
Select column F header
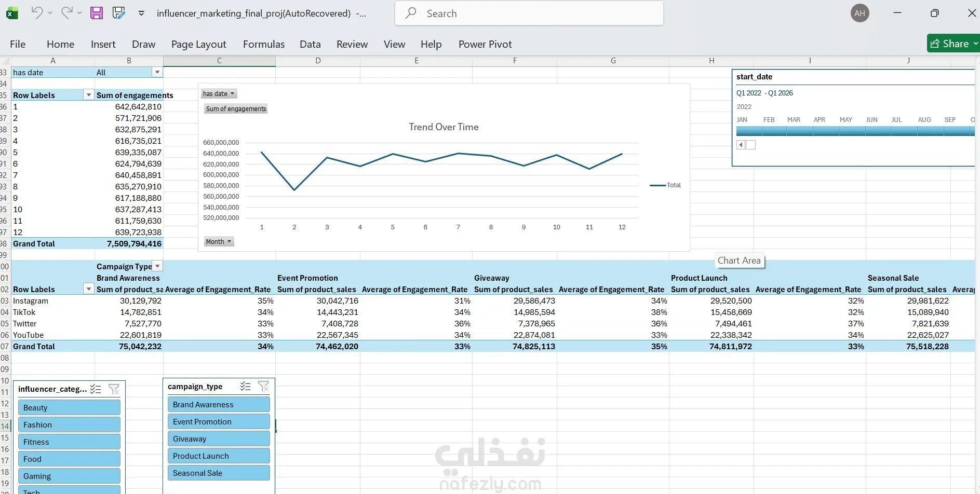(x=515, y=61)
